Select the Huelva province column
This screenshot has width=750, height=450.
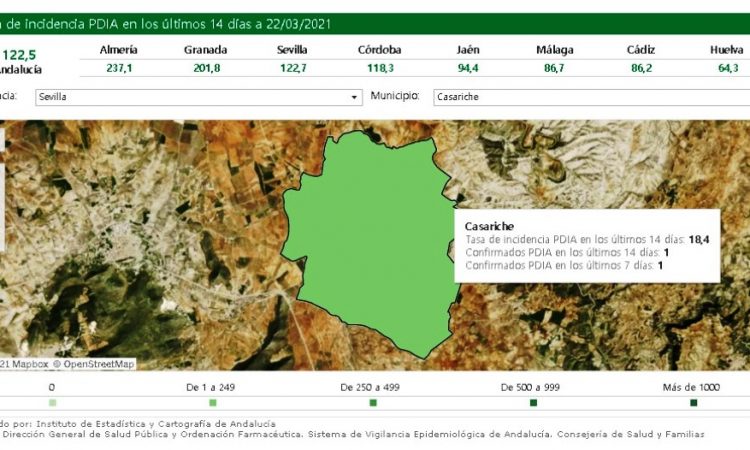725,59
